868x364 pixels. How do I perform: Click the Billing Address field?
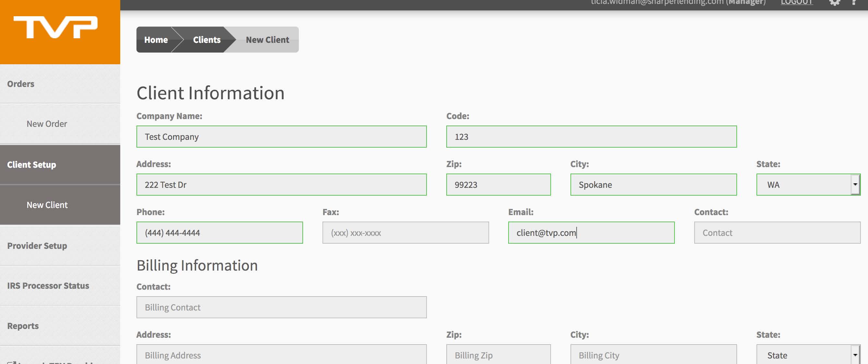(281, 355)
